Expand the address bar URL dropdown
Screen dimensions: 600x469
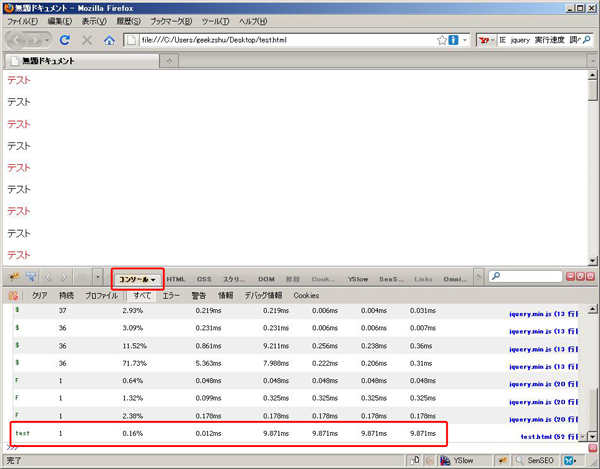pyautogui.click(x=465, y=40)
